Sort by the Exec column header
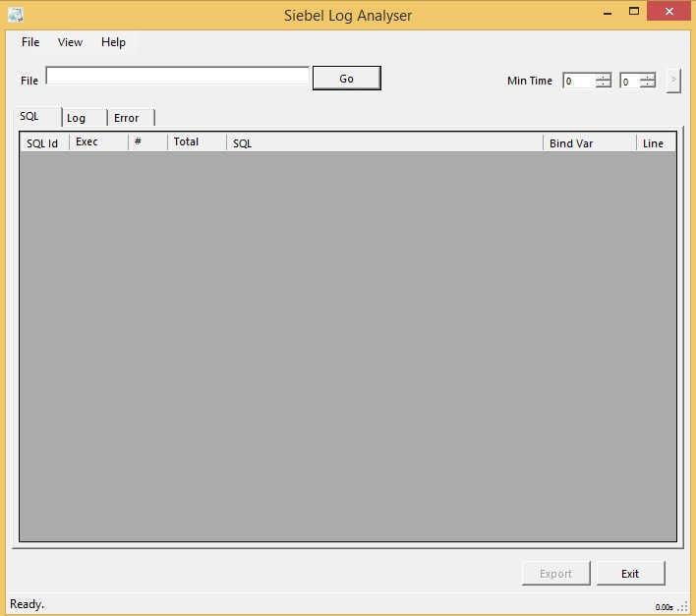 point(98,141)
